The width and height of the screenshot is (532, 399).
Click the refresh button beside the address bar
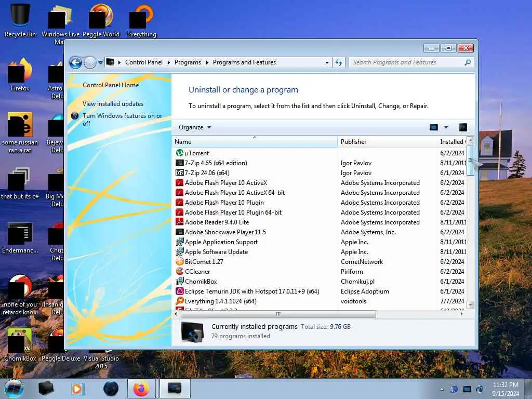[x=339, y=62]
